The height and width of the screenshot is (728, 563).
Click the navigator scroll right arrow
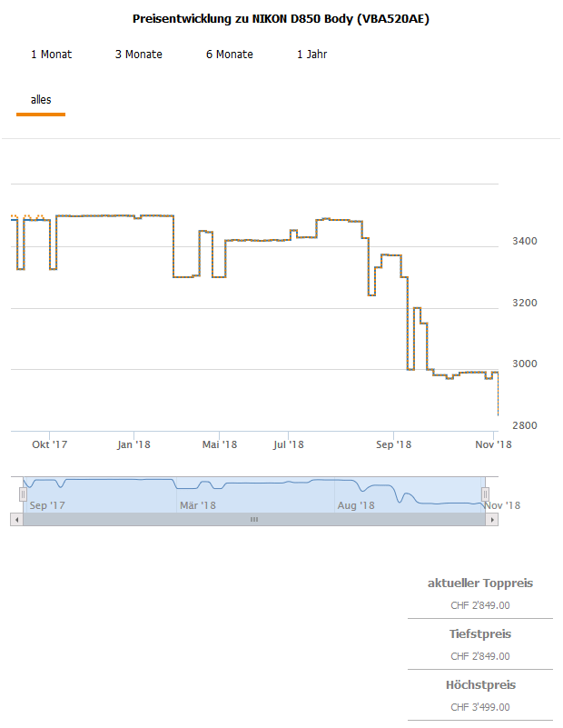tap(492, 520)
